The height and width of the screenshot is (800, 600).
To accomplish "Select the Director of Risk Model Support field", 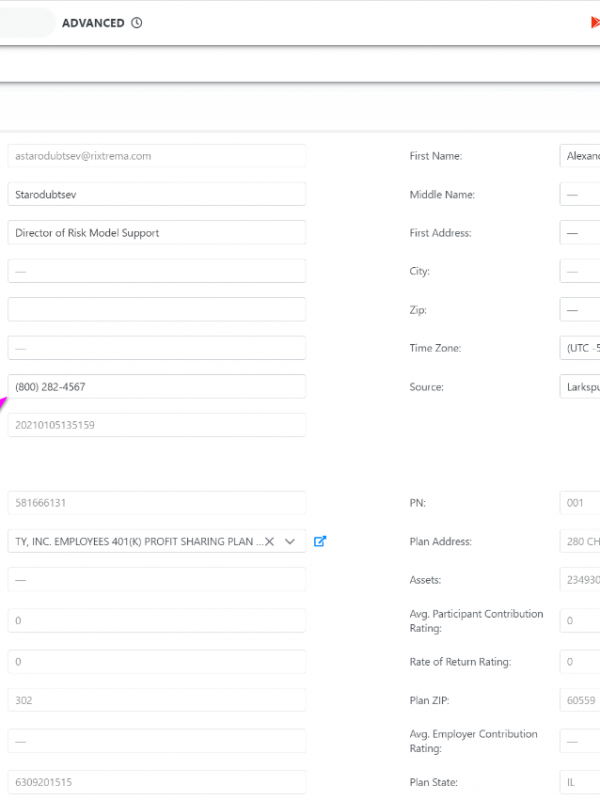I will pos(155,233).
